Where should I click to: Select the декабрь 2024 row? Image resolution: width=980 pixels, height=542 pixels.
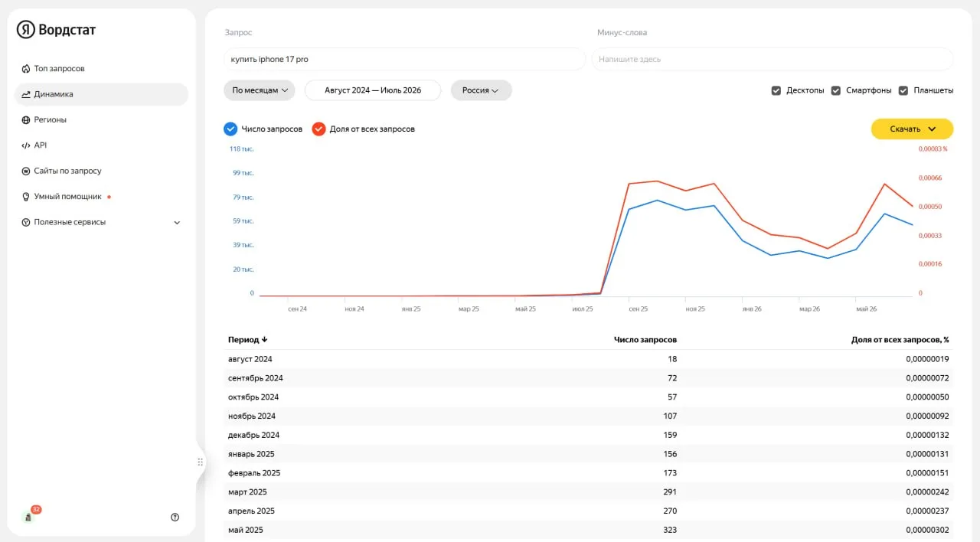(589, 435)
